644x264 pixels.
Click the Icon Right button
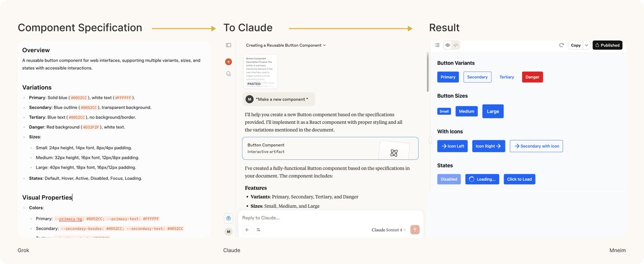pos(488,146)
